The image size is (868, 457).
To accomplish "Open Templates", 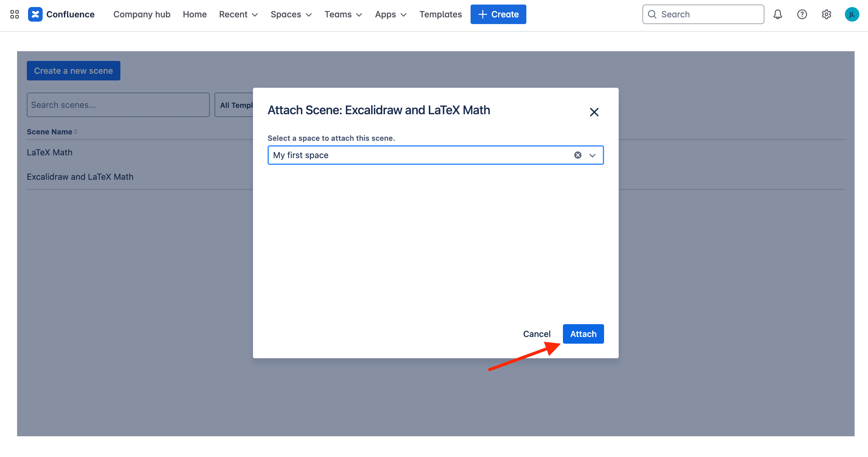I will [x=440, y=14].
